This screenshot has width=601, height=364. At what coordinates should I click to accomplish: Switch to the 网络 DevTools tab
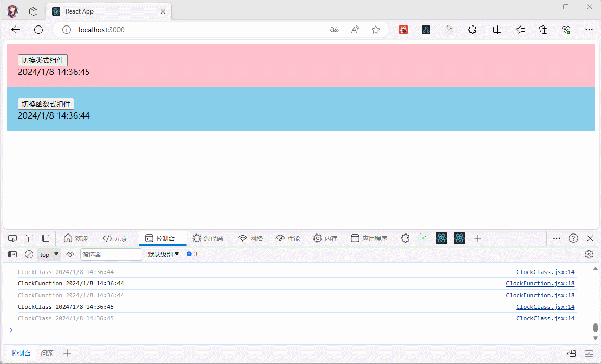[x=250, y=238]
